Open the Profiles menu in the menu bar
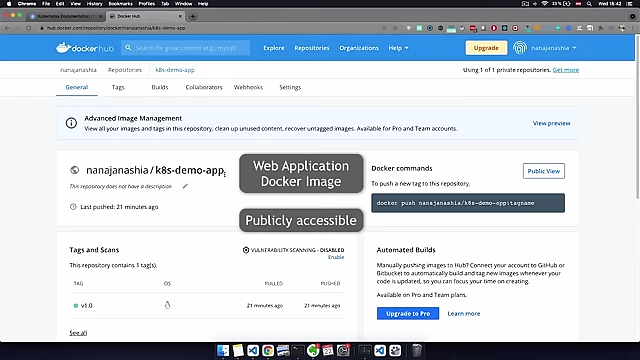Screen dimensions: 640x360 [x=147, y=4]
